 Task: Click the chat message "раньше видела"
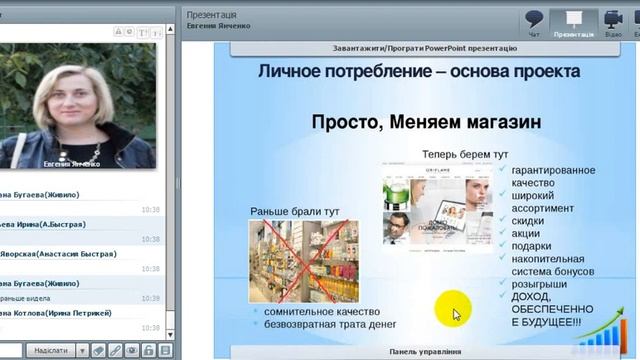tap(25, 298)
